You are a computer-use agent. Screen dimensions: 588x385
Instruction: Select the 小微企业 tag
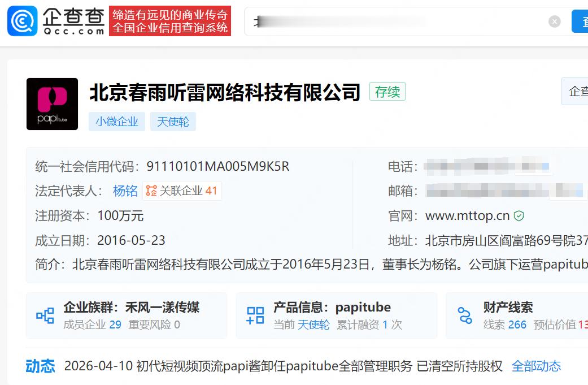pos(116,122)
